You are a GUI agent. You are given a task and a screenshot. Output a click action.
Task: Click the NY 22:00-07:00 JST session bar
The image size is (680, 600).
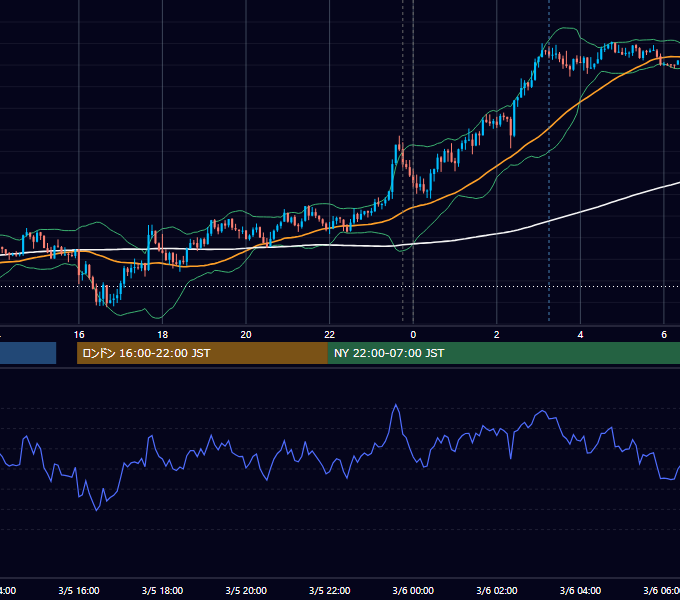pyautogui.click(x=503, y=353)
